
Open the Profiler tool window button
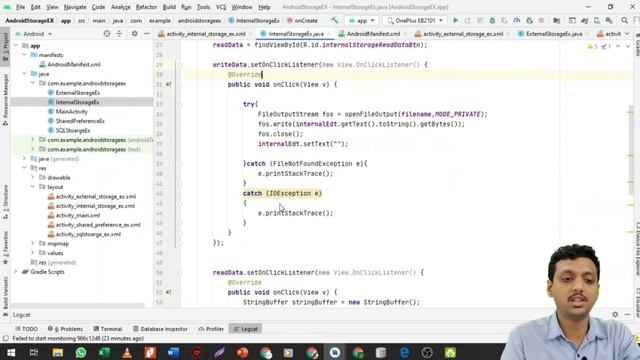(x=211, y=329)
